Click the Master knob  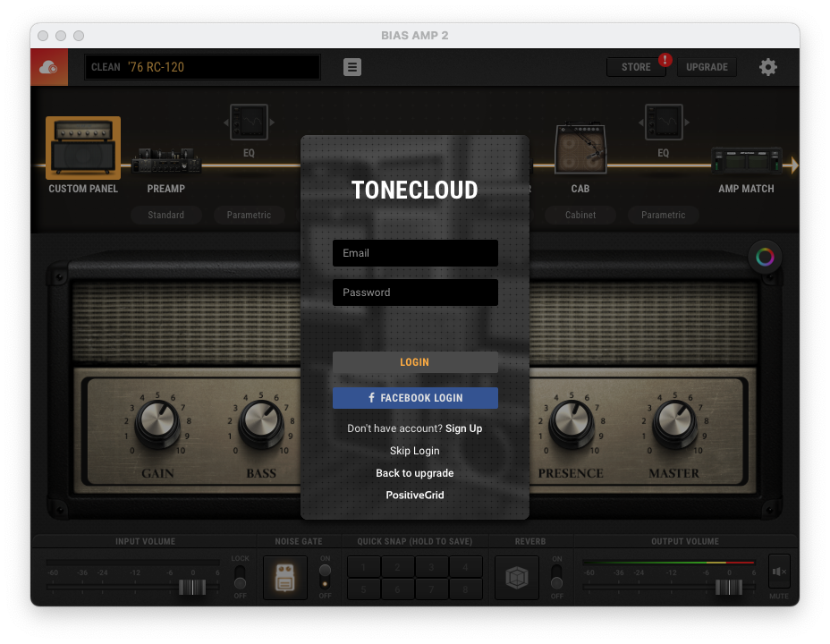(674, 423)
